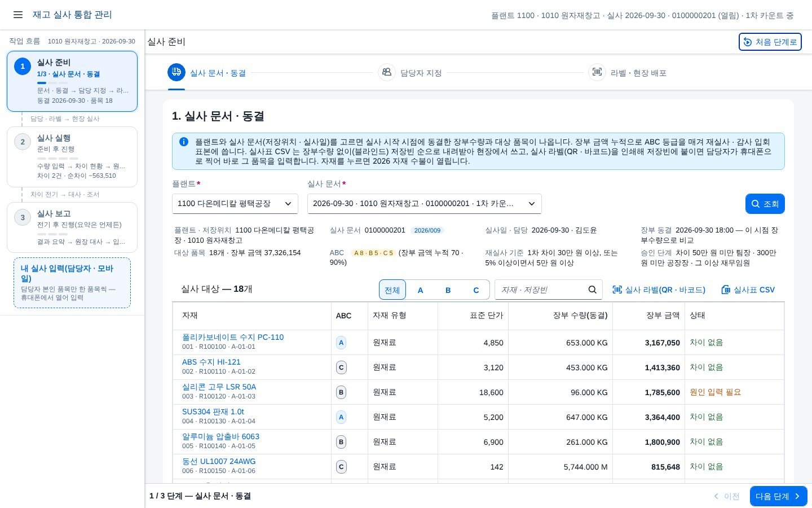Open the hamburger navigation menu

(x=18, y=15)
